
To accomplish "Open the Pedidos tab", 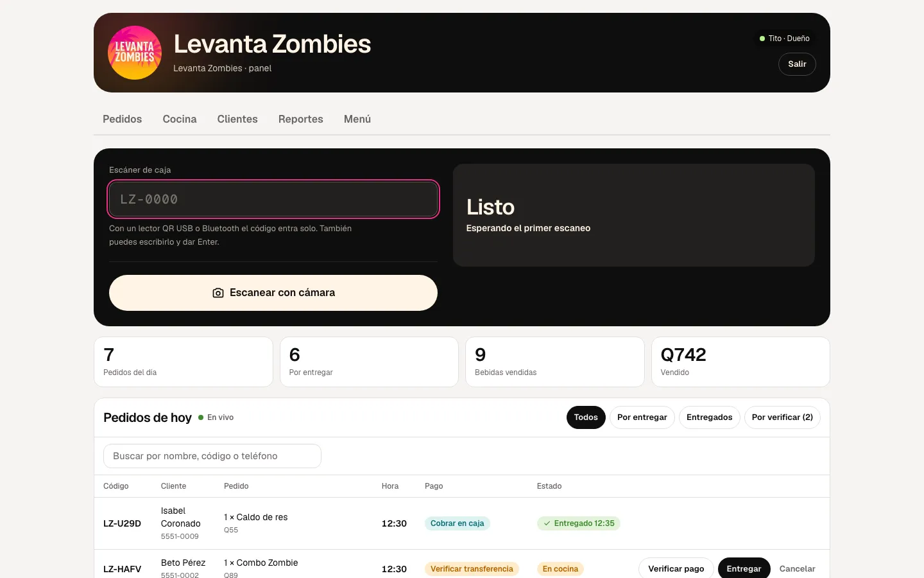I will pos(122,119).
